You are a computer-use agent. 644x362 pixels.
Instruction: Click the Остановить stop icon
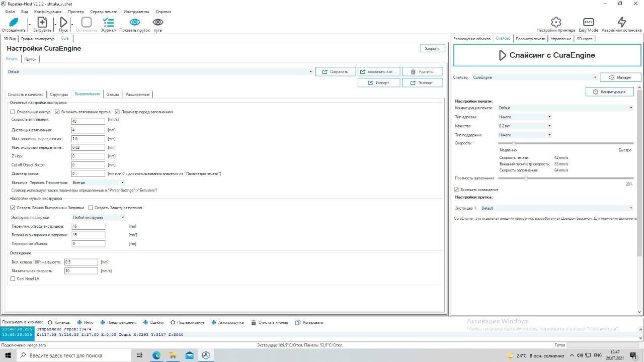(87, 22)
